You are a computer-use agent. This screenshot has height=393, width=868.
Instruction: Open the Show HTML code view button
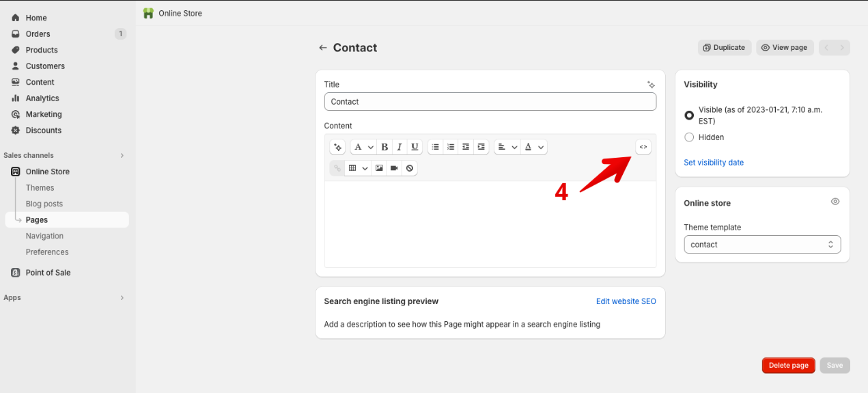[x=643, y=147]
